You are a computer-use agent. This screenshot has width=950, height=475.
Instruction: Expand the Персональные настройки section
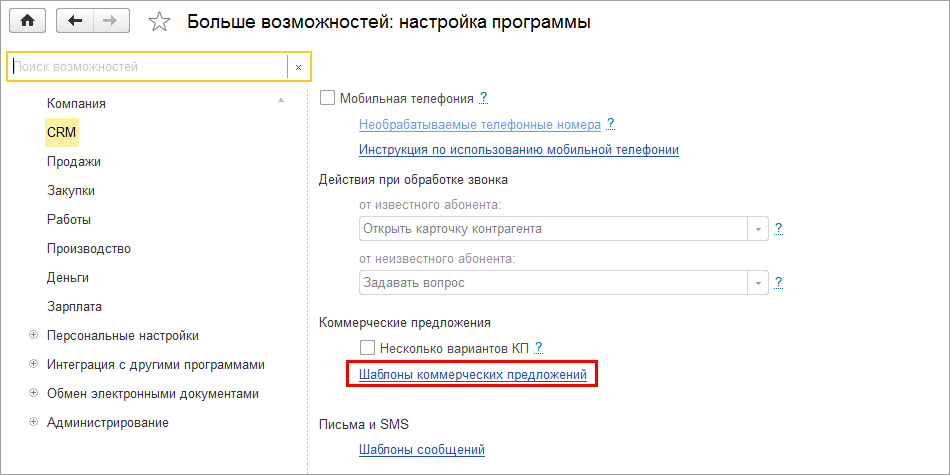(x=34, y=336)
